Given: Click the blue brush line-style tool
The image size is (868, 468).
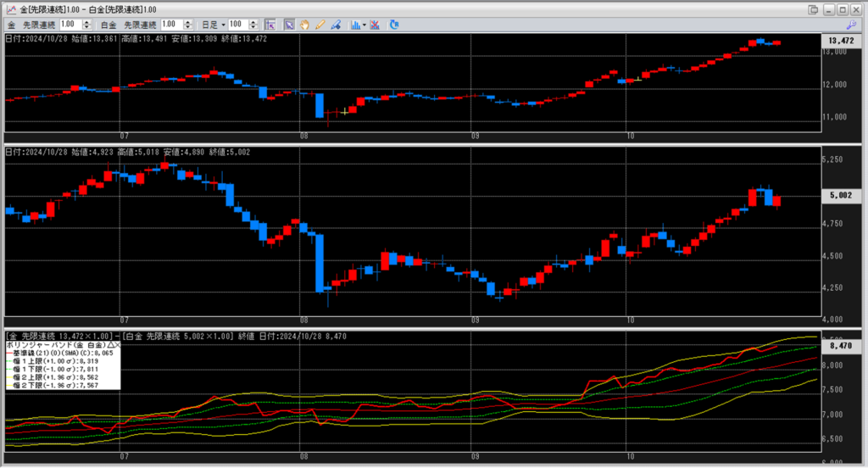Looking at the screenshot, I should click(x=336, y=25).
